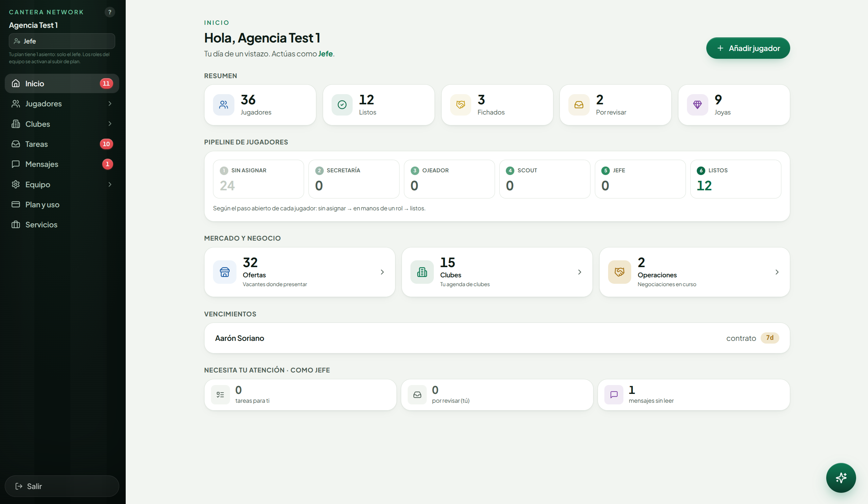Open the Jefe role selector
The image size is (868, 504).
coord(62,41)
